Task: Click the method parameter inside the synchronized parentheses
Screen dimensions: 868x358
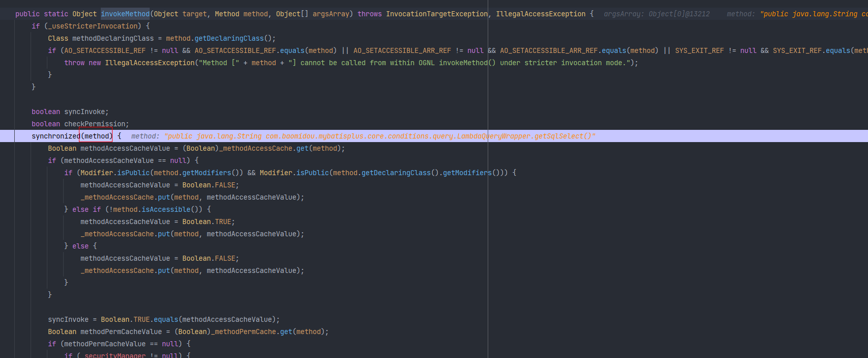Action: [x=97, y=136]
